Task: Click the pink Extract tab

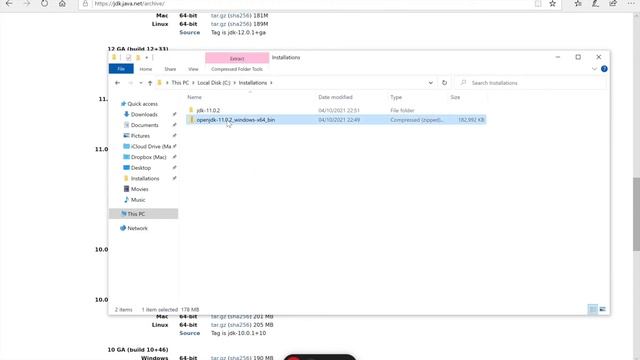Action: pyautogui.click(x=237, y=58)
